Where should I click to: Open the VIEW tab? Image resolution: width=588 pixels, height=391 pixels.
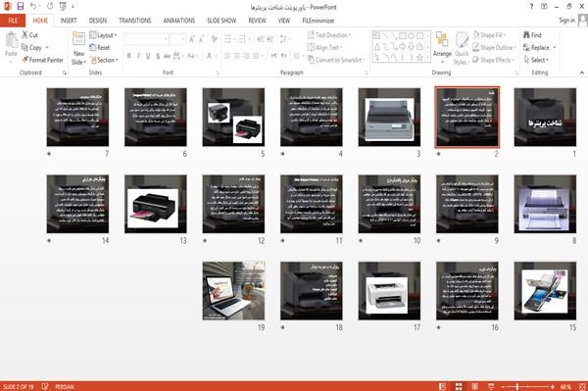coord(284,21)
